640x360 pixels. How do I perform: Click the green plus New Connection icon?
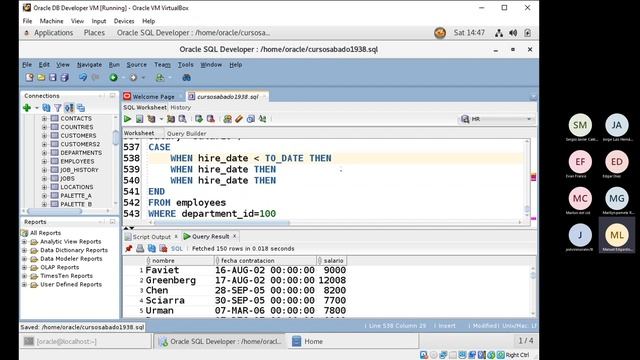(x=27, y=108)
